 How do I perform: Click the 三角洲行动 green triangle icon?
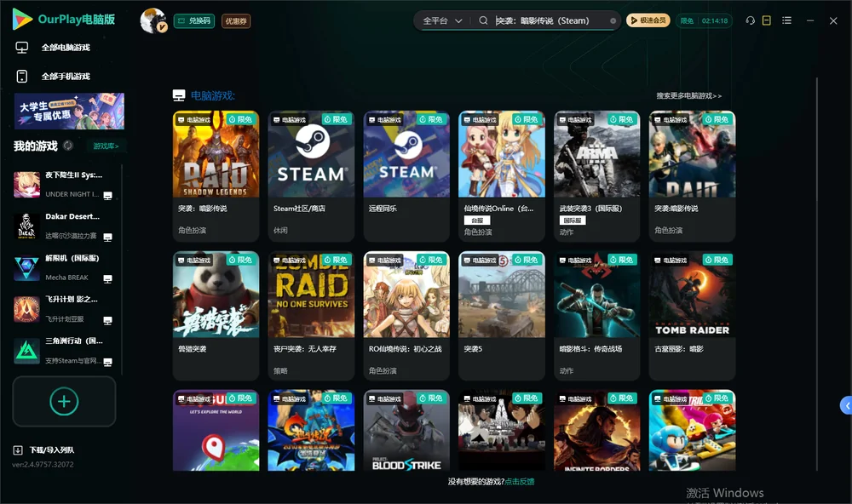tap(26, 352)
